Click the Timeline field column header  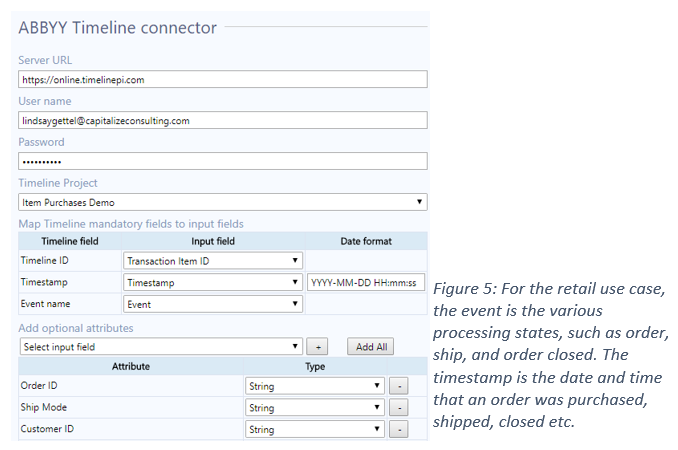click(x=68, y=241)
